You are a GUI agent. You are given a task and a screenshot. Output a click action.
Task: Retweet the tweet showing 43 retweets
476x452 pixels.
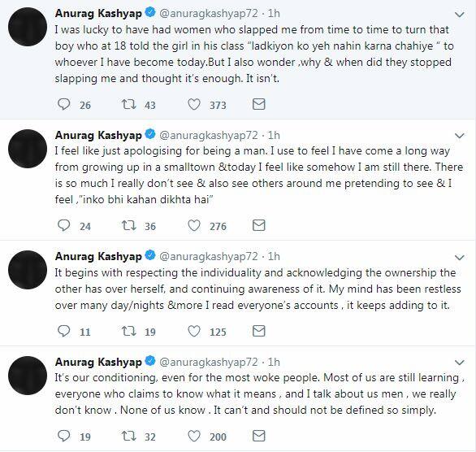pyautogui.click(x=128, y=105)
